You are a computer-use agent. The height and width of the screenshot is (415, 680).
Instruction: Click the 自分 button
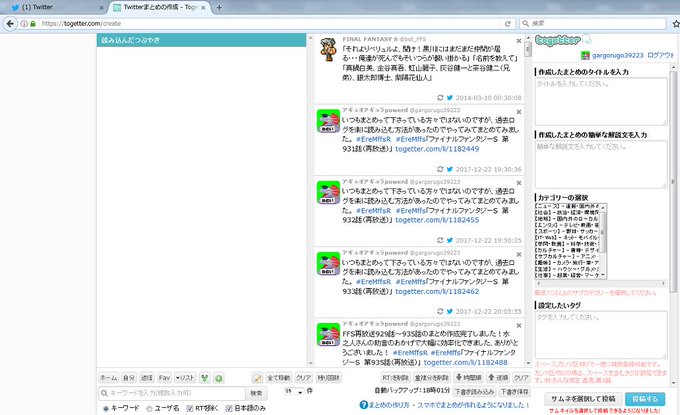click(x=129, y=378)
